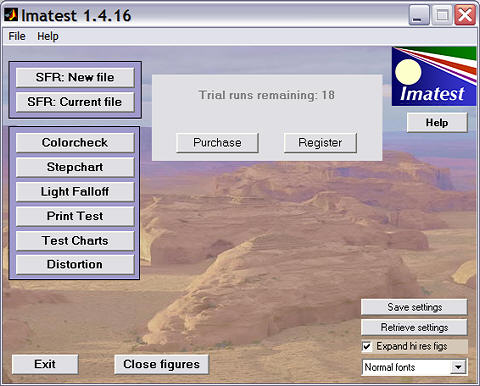This screenshot has width=480, height=386.
Task: Toggle Expand hi res figs checkbox
Action: (x=367, y=347)
